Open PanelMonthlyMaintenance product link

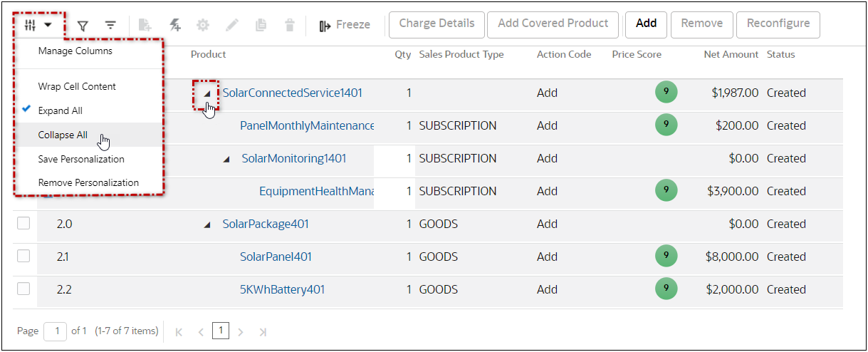click(307, 125)
